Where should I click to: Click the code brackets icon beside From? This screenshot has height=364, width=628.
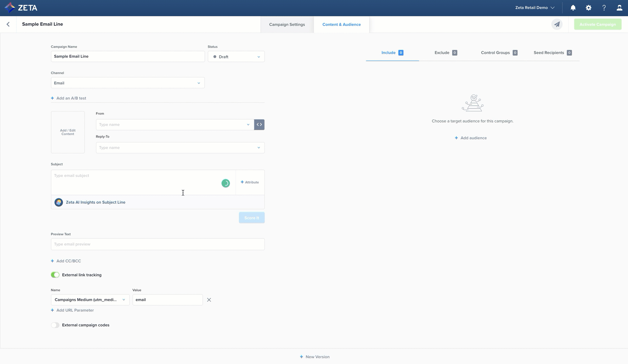(259, 124)
